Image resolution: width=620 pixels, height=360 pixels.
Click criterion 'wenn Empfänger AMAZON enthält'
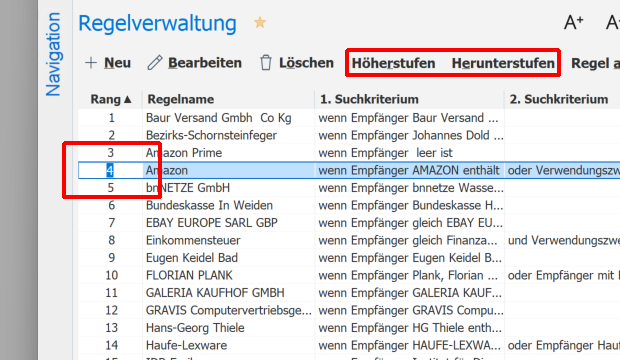pyautogui.click(x=409, y=171)
